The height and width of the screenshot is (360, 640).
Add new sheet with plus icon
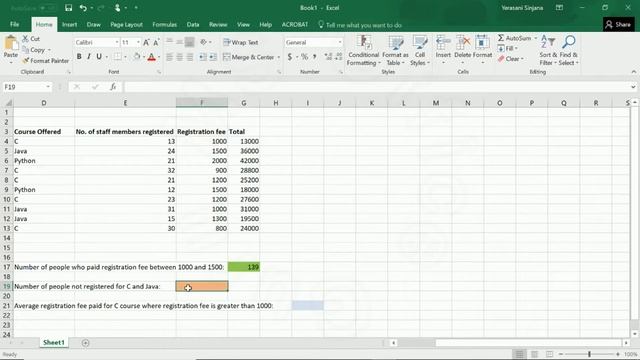pyautogui.click(x=85, y=343)
